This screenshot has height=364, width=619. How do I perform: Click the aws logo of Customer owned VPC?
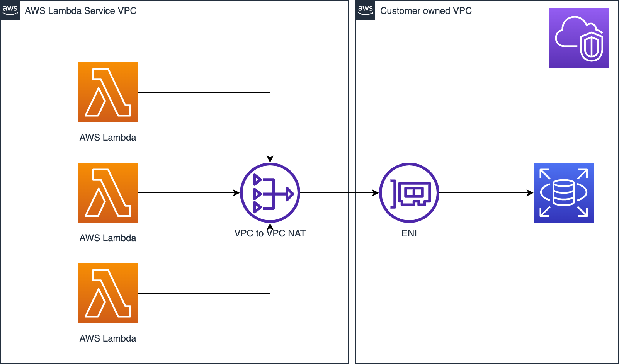click(x=366, y=10)
